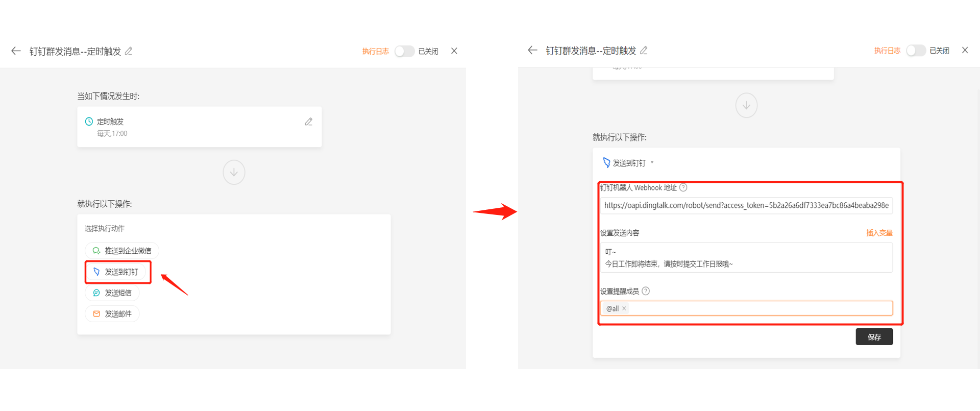Click the back arrow in the left panel

coord(16,51)
